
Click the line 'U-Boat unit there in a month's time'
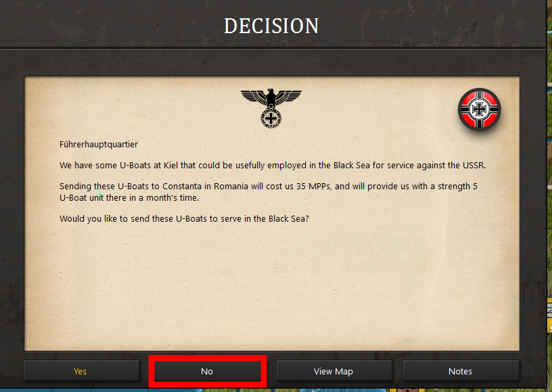[129, 197]
